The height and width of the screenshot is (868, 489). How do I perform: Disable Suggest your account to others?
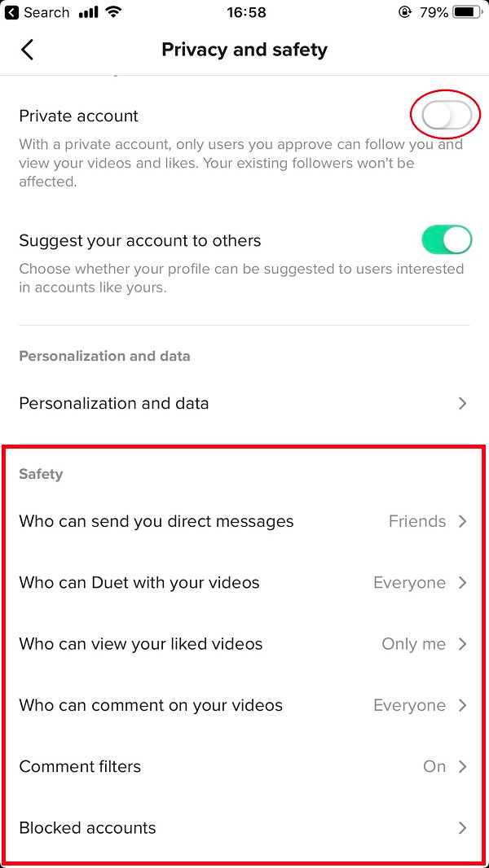(x=447, y=240)
